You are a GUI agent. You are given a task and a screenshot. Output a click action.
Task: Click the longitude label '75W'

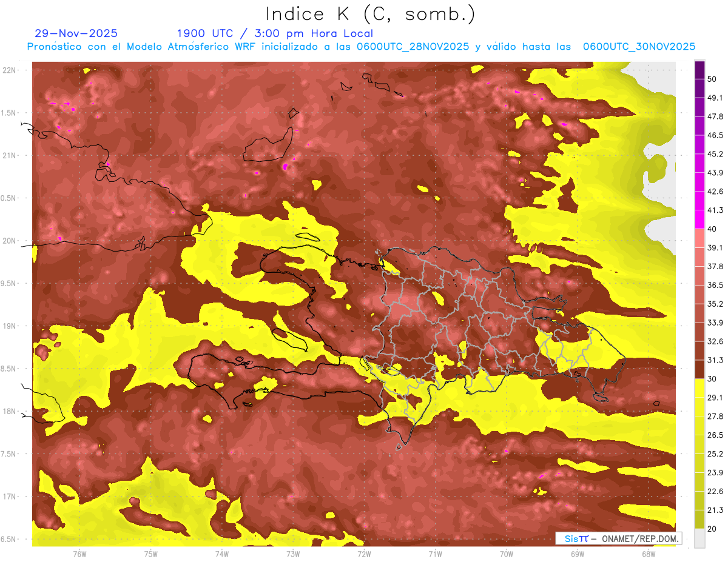tap(151, 554)
